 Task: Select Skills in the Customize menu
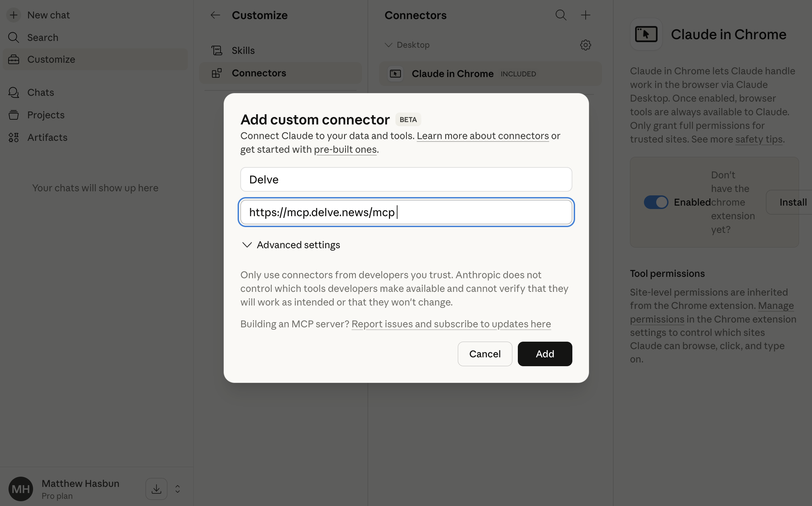pyautogui.click(x=243, y=50)
